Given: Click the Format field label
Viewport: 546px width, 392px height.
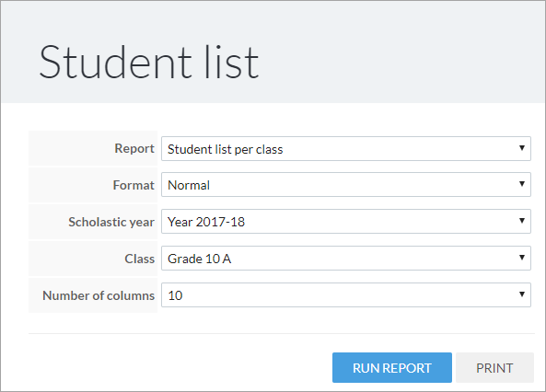Looking at the screenshot, I should click(134, 185).
